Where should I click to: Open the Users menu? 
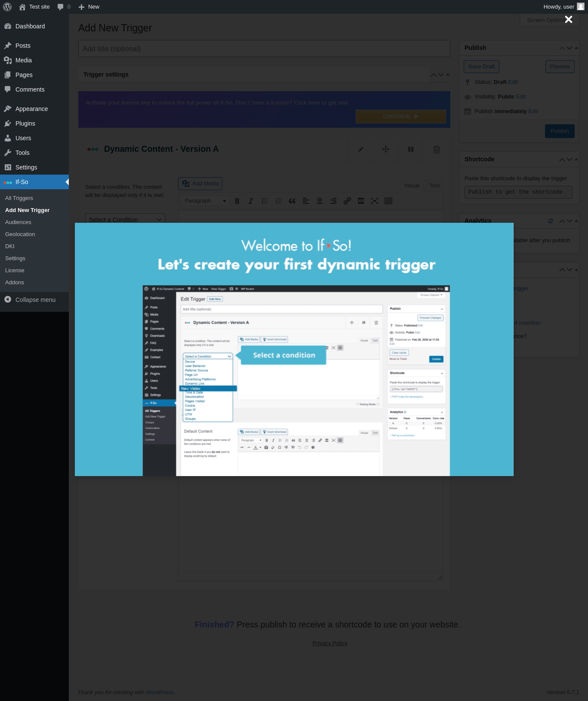point(34,138)
